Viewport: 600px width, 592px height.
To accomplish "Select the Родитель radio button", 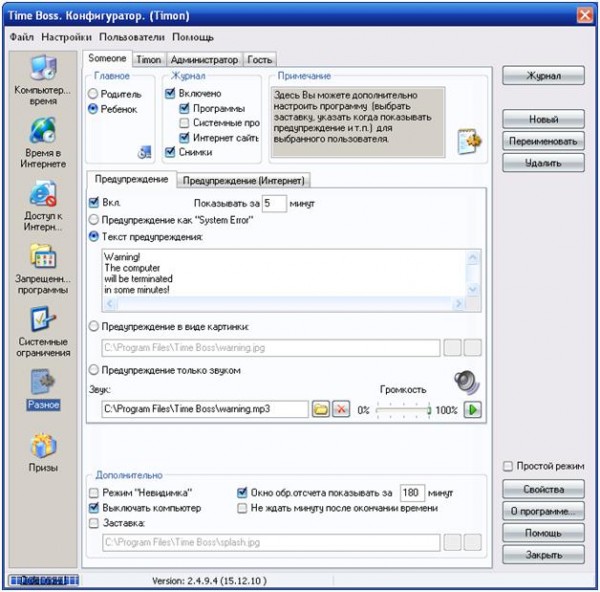I will pos(93,94).
